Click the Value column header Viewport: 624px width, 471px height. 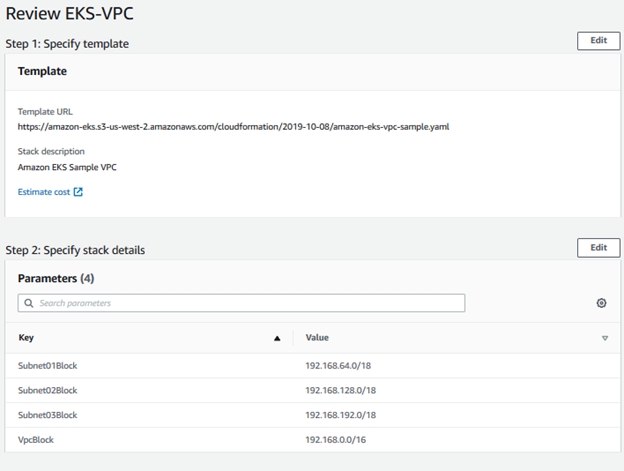pyautogui.click(x=317, y=338)
